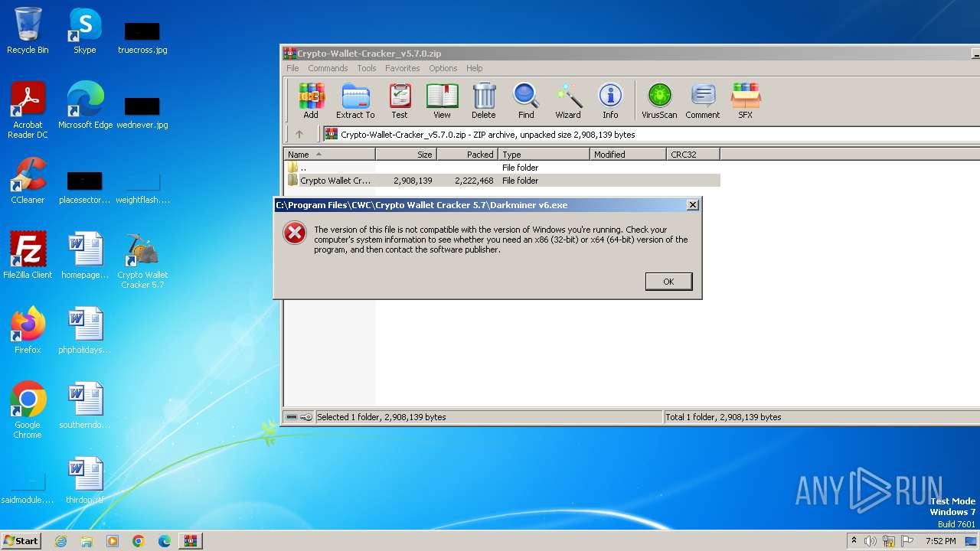Click Extract To in WinRAR toolbar
This screenshot has width=980, height=551.
tap(355, 101)
